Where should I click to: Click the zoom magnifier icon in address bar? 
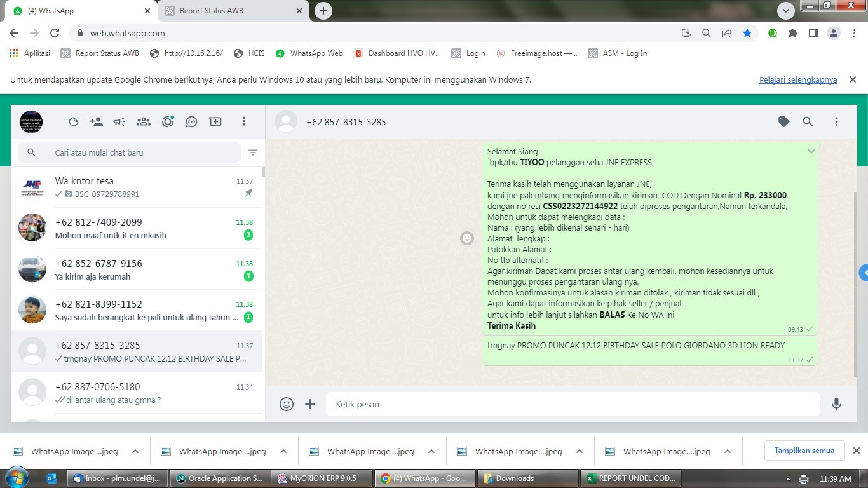tap(707, 33)
